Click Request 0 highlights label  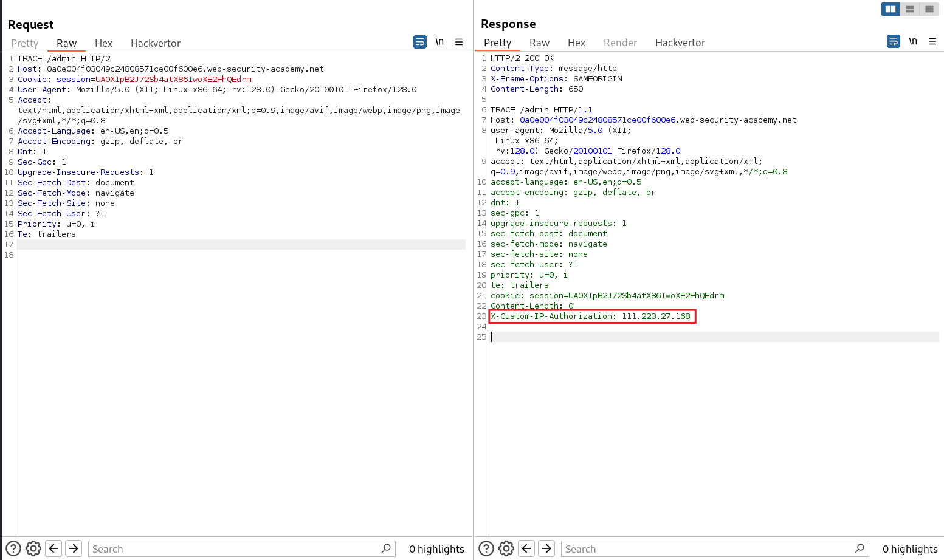(436, 549)
